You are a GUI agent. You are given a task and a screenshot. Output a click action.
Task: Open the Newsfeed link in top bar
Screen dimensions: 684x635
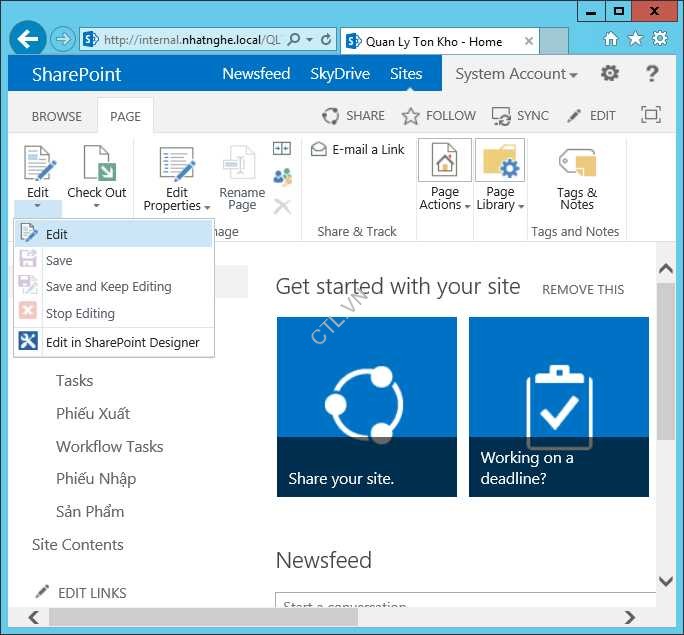[x=256, y=74]
